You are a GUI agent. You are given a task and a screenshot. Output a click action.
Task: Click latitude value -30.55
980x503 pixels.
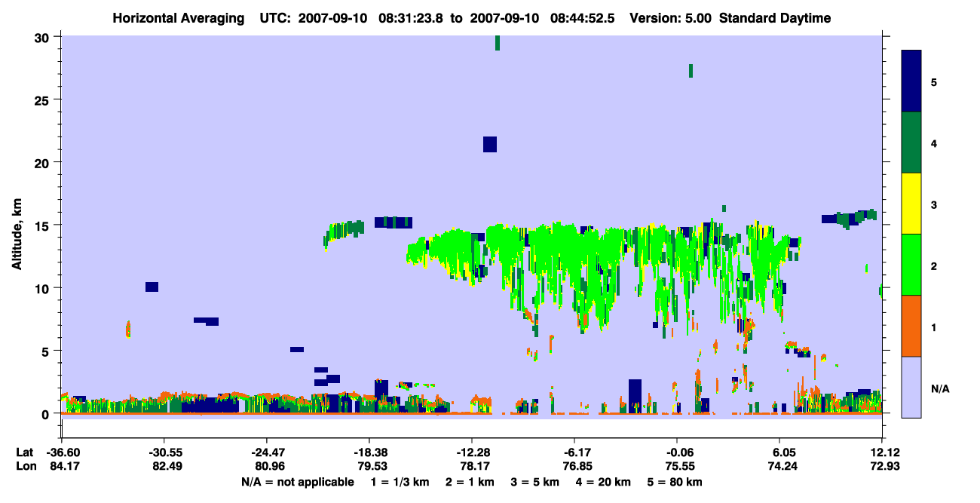(x=164, y=452)
